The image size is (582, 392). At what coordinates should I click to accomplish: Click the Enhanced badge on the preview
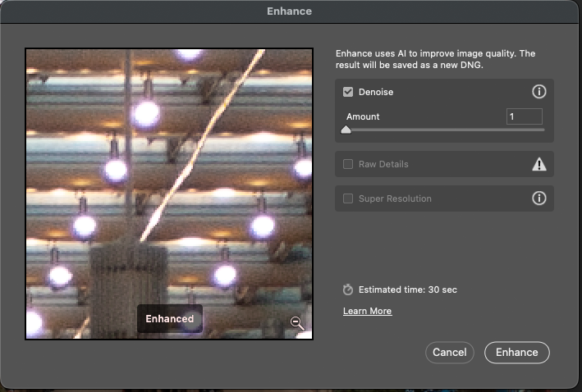coord(170,319)
